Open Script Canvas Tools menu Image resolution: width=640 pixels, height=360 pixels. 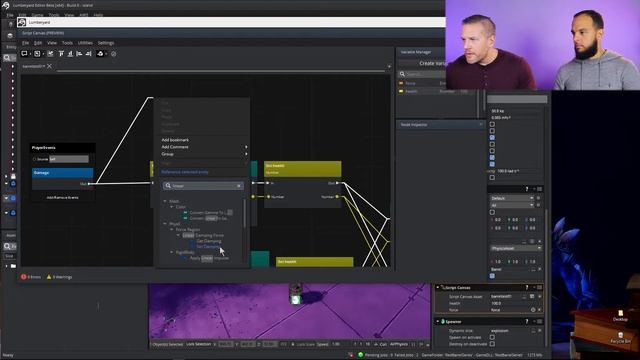click(x=67, y=42)
